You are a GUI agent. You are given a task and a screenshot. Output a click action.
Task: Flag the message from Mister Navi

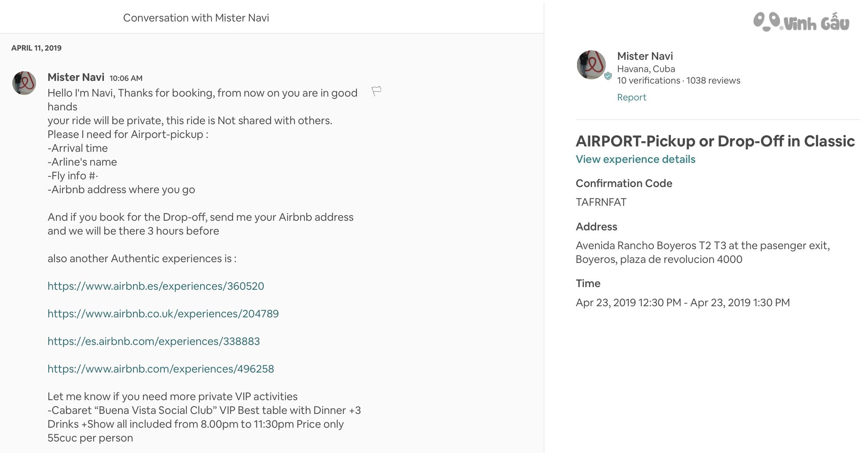[376, 91]
